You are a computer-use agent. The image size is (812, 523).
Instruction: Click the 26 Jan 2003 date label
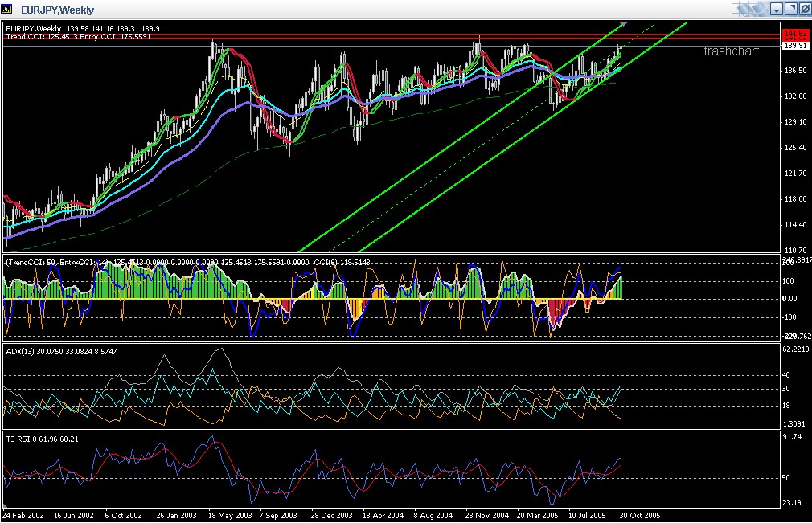point(177,516)
